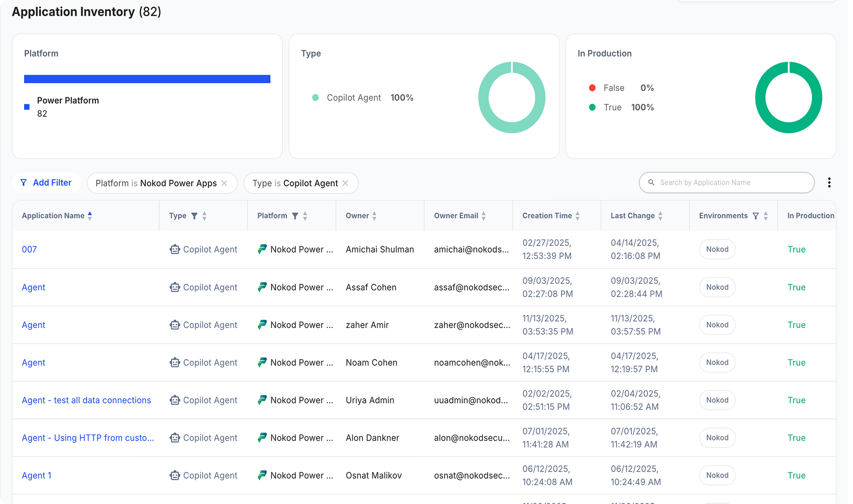Open the Agent 1 application link
853x504 pixels.
click(x=37, y=475)
